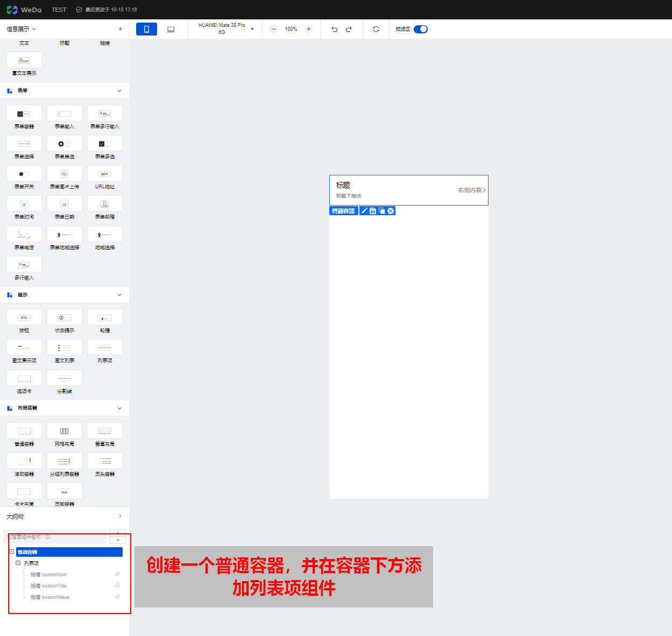
Task: Choose the 轮播 carousel component
Action: (105, 317)
